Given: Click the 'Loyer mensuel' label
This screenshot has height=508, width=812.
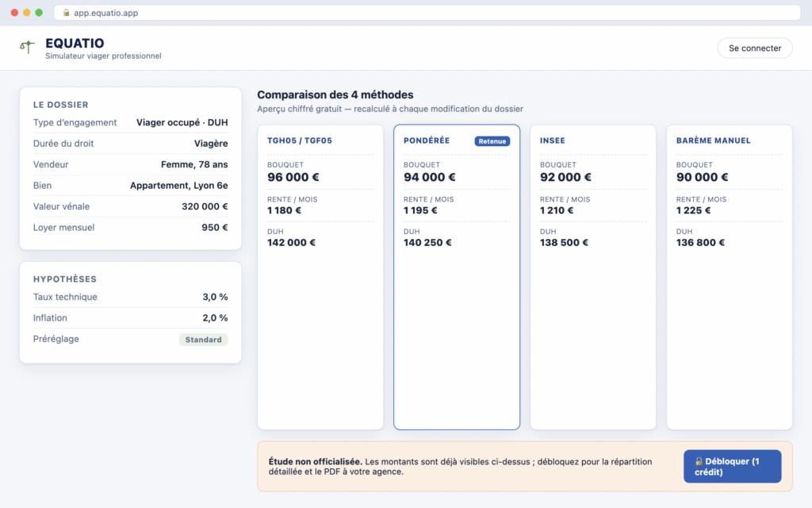Looking at the screenshot, I should 63,228.
